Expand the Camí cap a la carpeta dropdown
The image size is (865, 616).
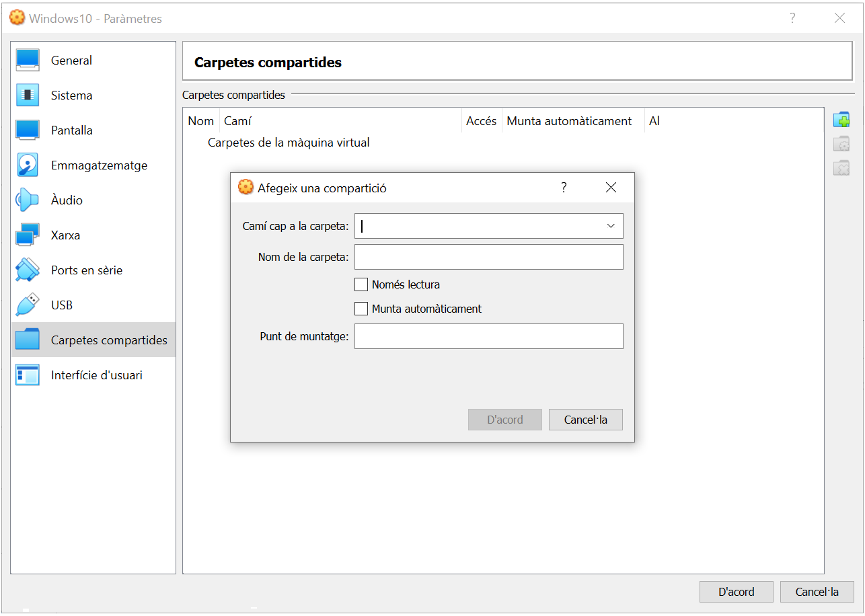[611, 226]
